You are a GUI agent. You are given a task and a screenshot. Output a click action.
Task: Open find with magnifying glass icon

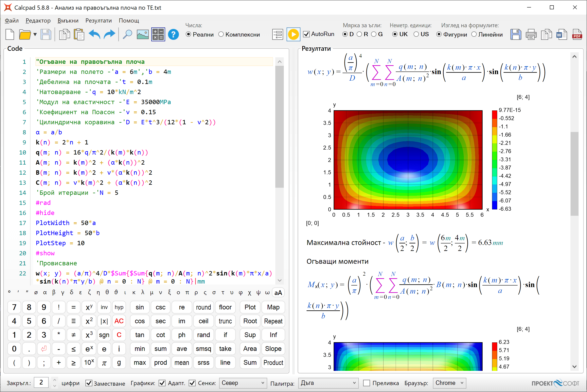pos(127,35)
